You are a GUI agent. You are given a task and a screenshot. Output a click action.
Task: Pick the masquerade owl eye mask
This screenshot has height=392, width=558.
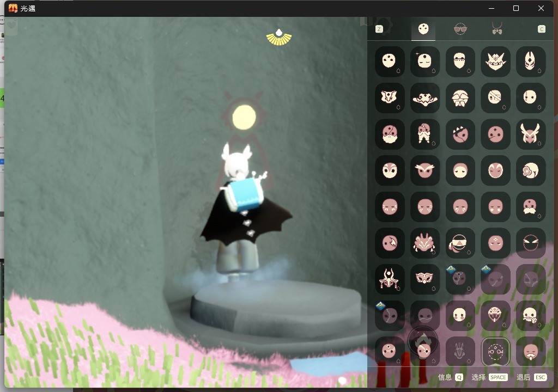[424, 279]
